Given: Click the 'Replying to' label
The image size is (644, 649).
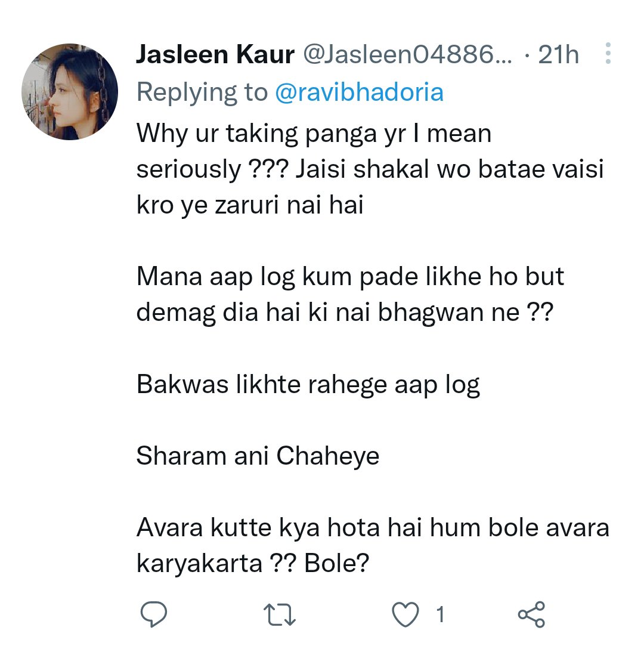Looking at the screenshot, I should (202, 92).
